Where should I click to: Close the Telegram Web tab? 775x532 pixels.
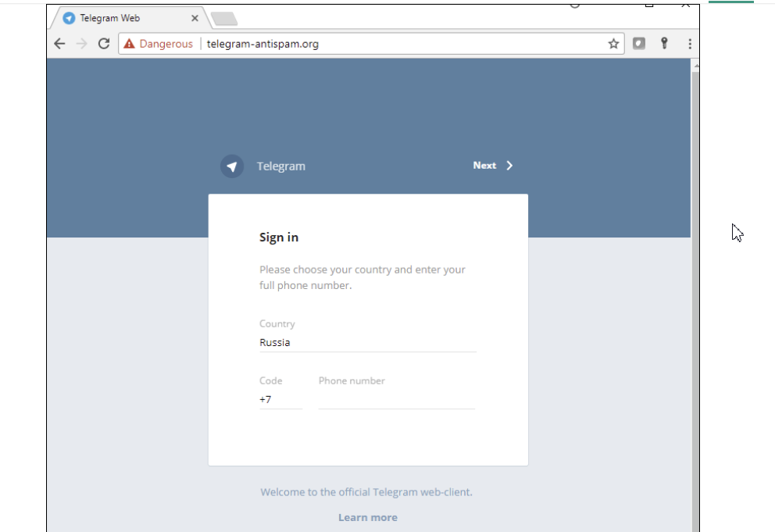[195, 18]
